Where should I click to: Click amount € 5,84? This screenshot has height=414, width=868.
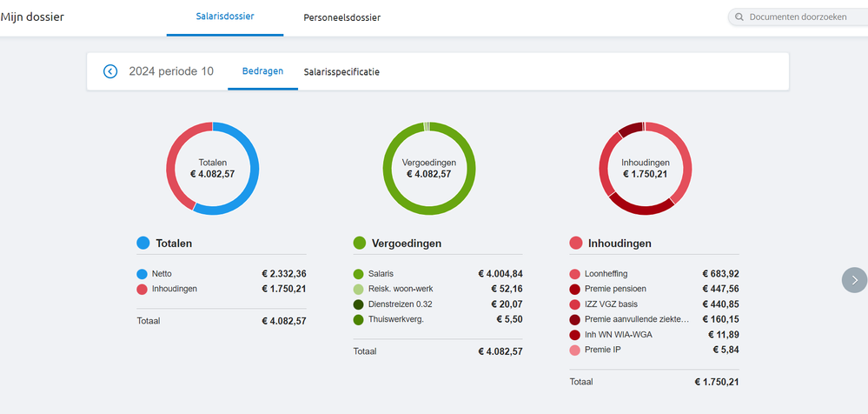pyautogui.click(x=726, y=350)
